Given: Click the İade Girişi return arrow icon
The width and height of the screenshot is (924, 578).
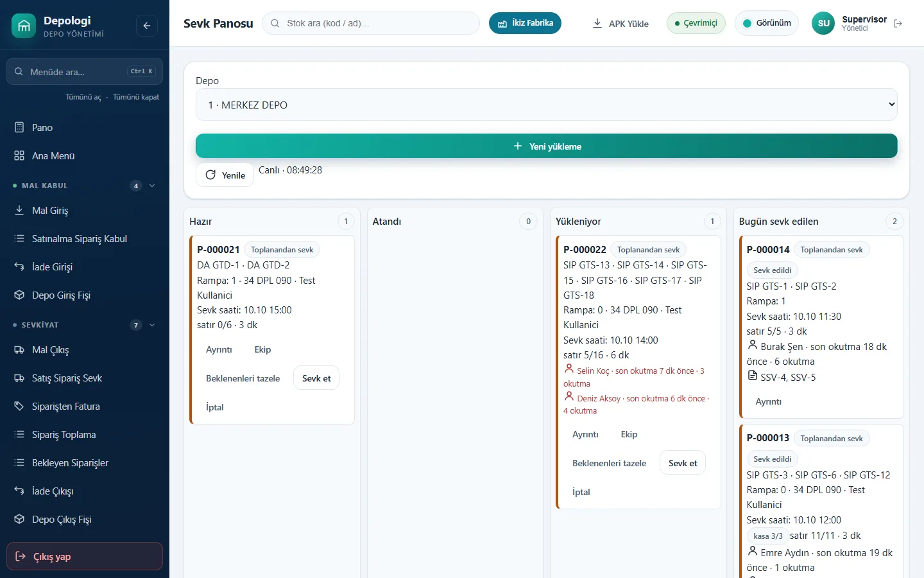Looking at the screenshot, I should [19, 267].
